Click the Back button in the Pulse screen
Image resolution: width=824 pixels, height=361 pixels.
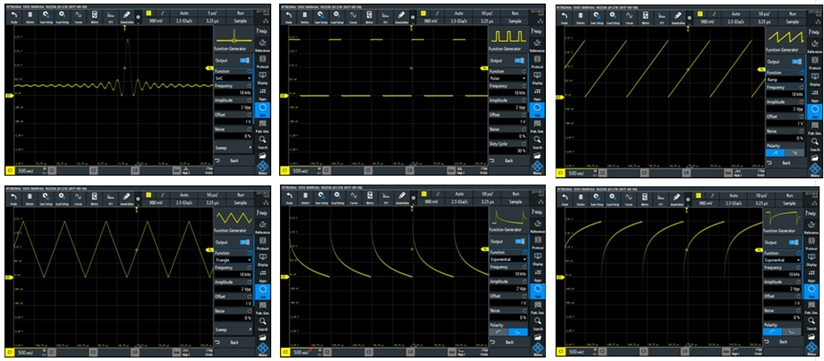[508, 160]
